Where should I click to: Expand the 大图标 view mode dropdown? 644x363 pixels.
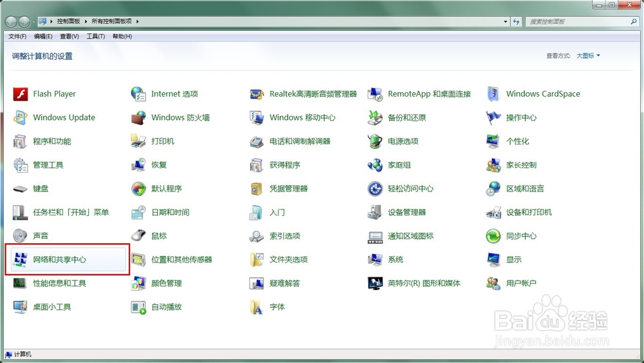588,55
